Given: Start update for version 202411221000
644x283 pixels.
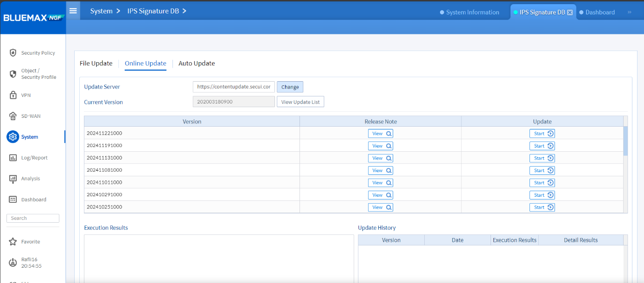Looking at the screenshot, I should coord(542,134).
